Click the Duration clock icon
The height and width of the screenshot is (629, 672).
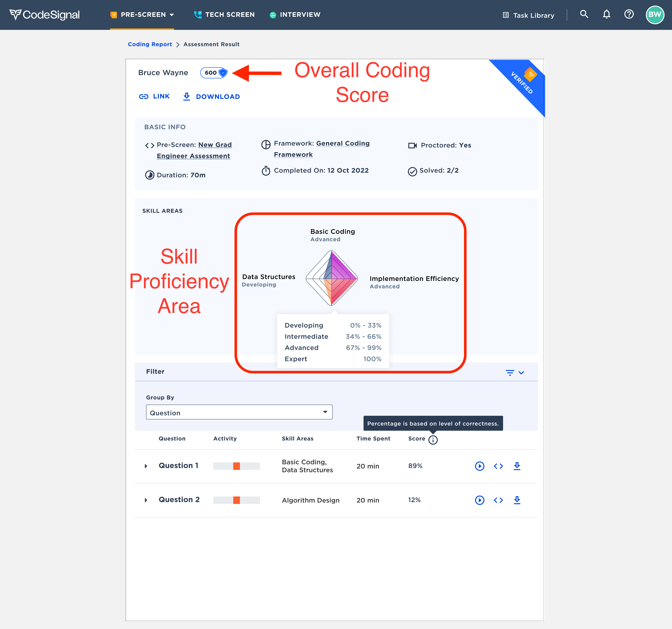pyautogui.click(x=150, y=175)
